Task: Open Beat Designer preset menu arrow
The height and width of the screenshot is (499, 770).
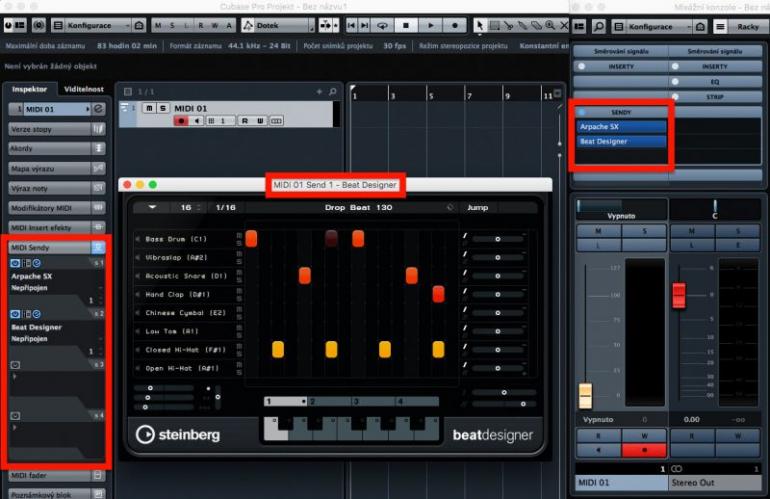Action: (x=152, y=207)
